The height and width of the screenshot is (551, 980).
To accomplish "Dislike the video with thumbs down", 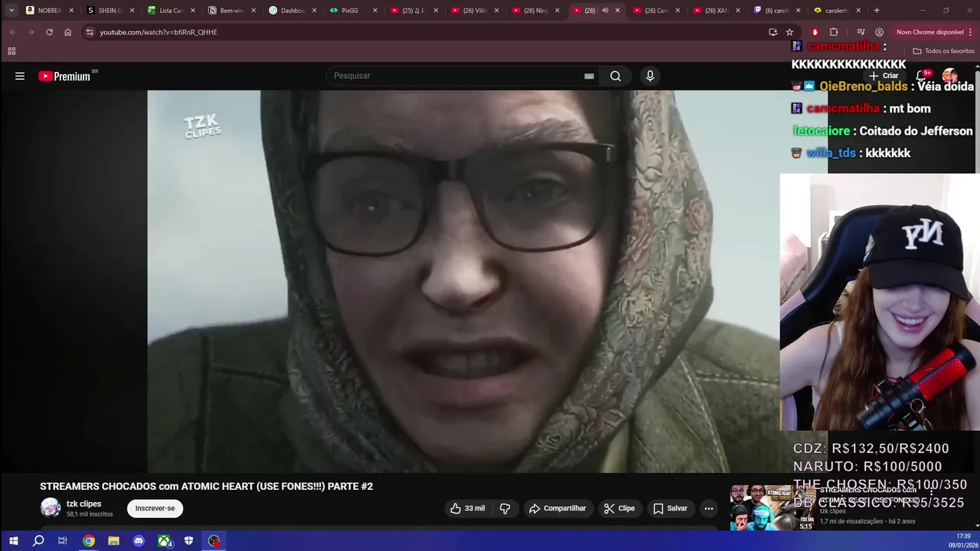I will click(x=505, y=508).
